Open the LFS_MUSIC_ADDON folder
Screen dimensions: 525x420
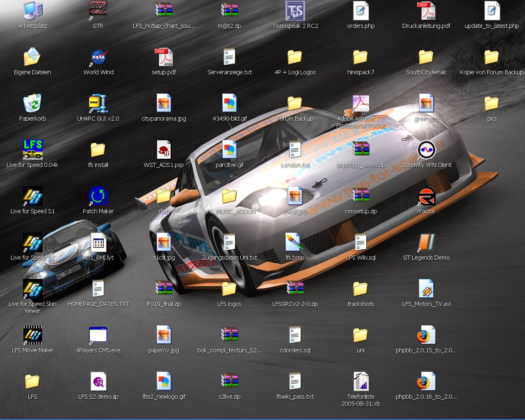(x=230, y=196)
